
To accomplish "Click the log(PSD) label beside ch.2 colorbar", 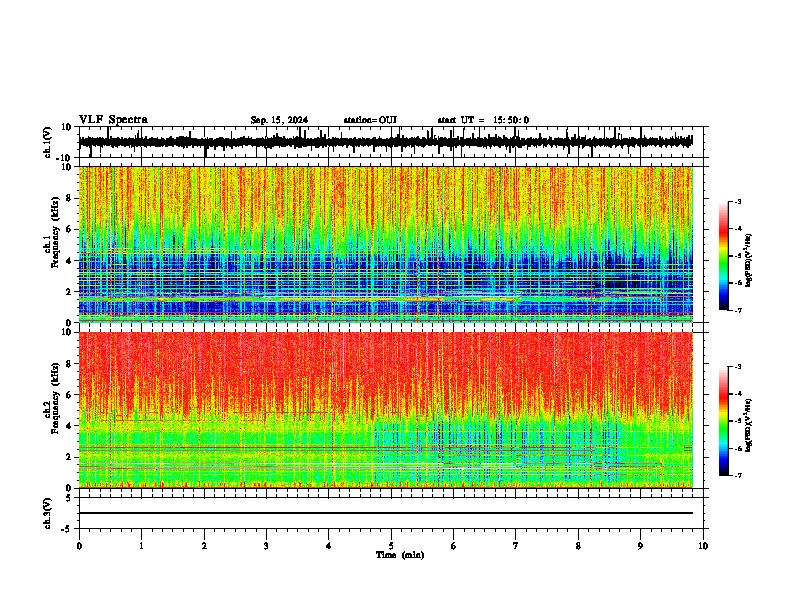I will coord(748,425).
